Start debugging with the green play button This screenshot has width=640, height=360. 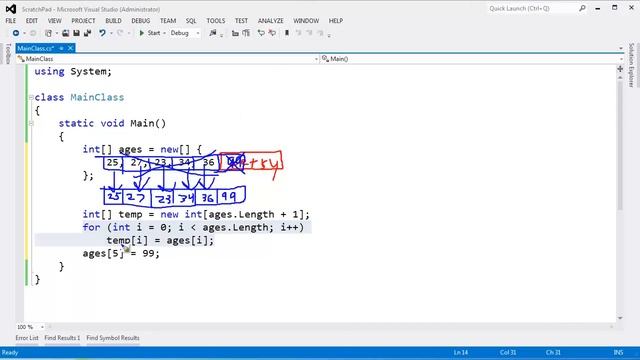tap(142, 33)
